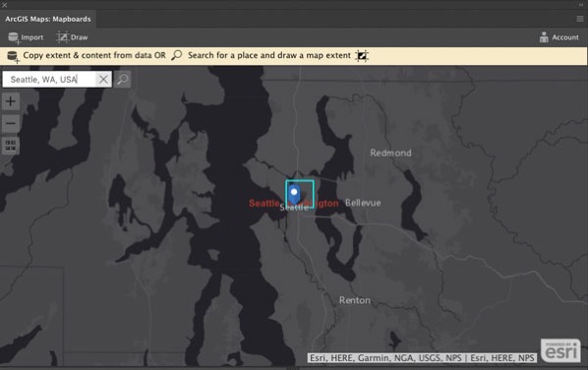Click the Redmond label on the map
The height and width of the screenshot is (370, 588).
(x=390, y=154)
